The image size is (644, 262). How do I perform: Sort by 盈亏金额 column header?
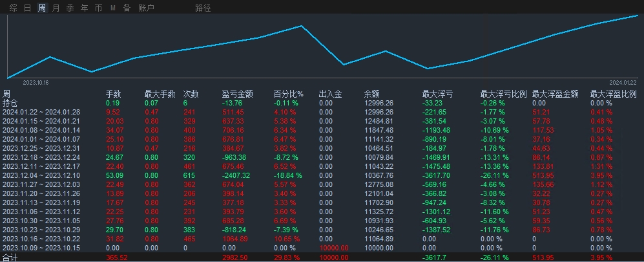tap(238, 94)
